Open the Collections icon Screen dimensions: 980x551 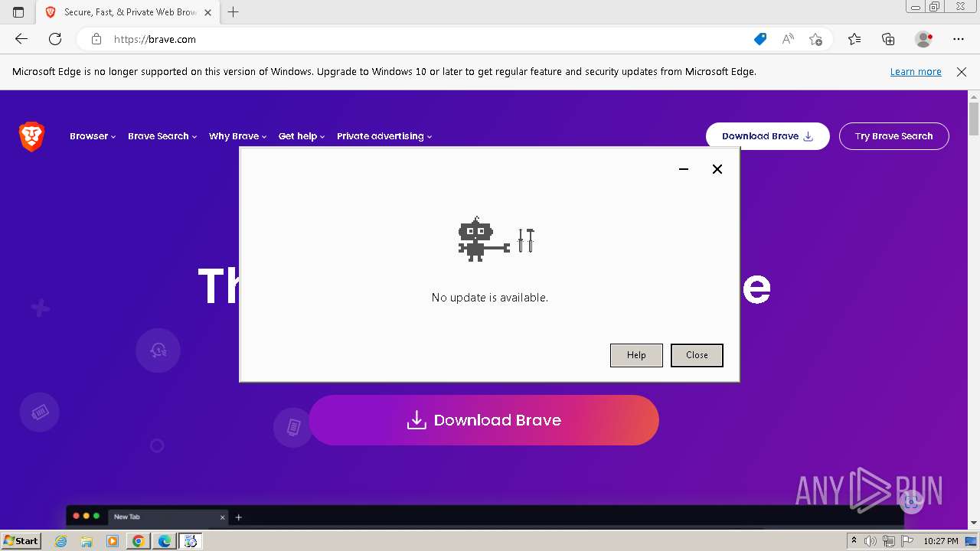pyautogui.click(x=888, y=39)
